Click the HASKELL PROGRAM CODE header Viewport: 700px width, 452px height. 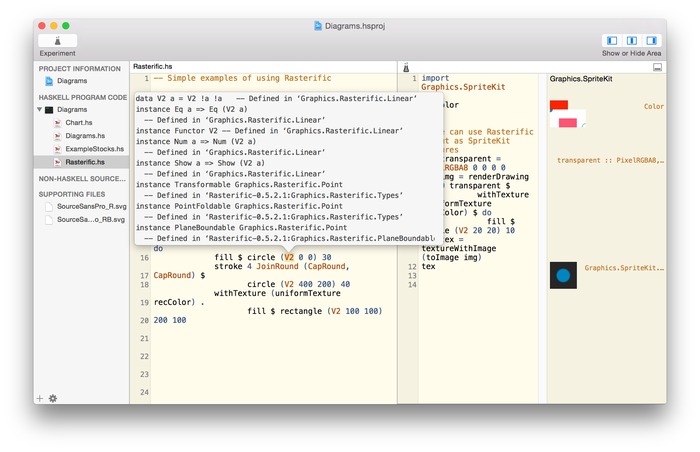pos(83,97)
